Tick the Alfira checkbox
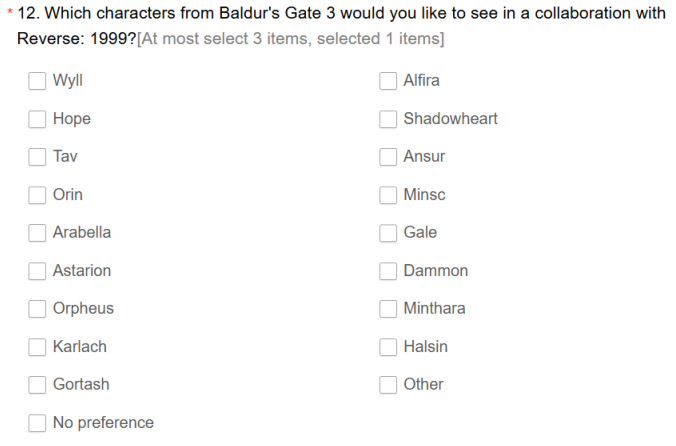 [388, 81]
